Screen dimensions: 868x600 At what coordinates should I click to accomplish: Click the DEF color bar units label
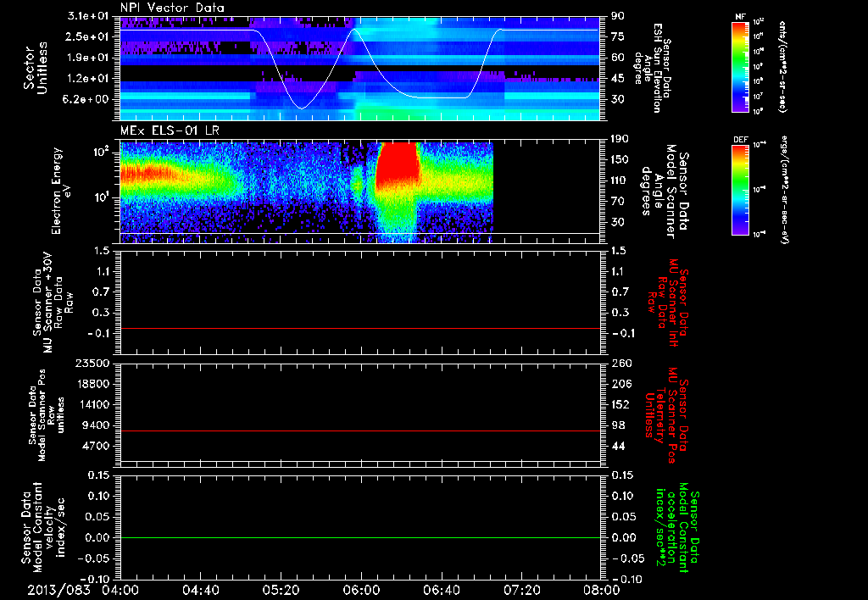[x=784, y=190]
